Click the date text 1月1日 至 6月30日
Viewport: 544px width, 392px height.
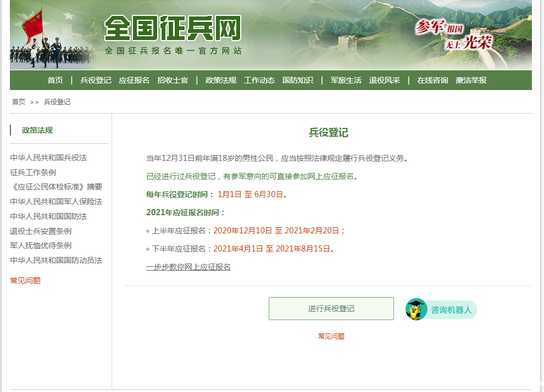point(252,194)
